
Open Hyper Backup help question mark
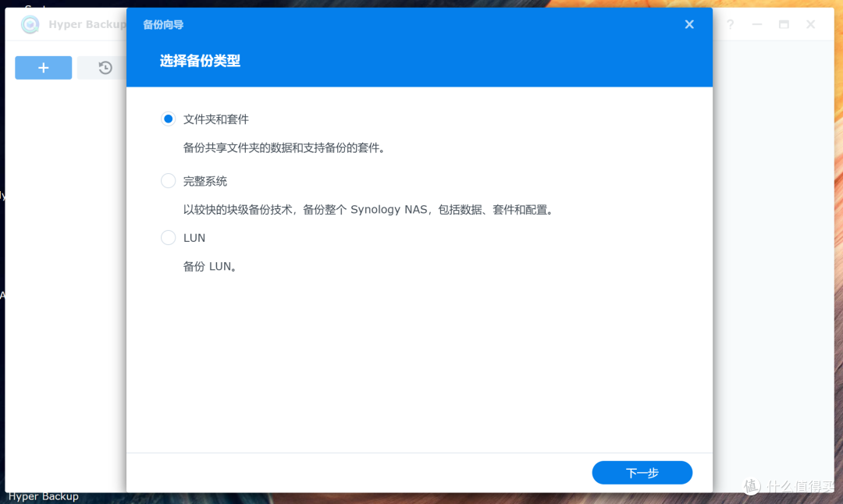730,25
